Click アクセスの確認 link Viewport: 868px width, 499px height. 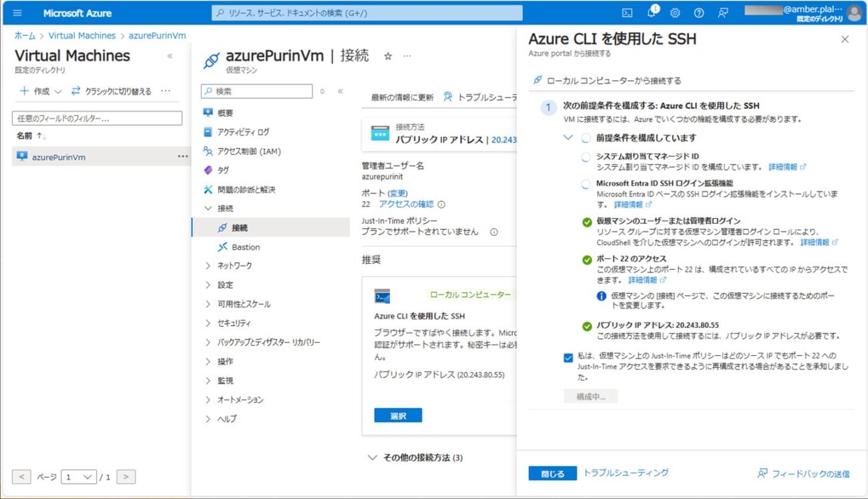coord(406,204)
